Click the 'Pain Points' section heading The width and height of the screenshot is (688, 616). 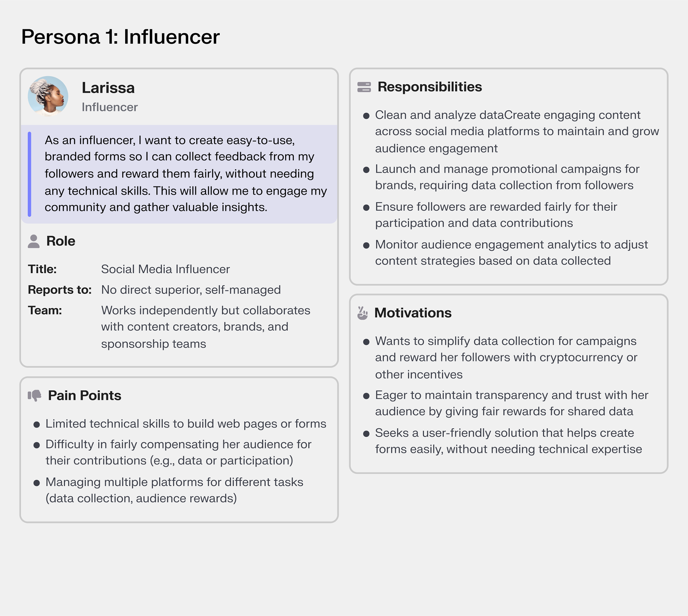(x=85, y=395)
